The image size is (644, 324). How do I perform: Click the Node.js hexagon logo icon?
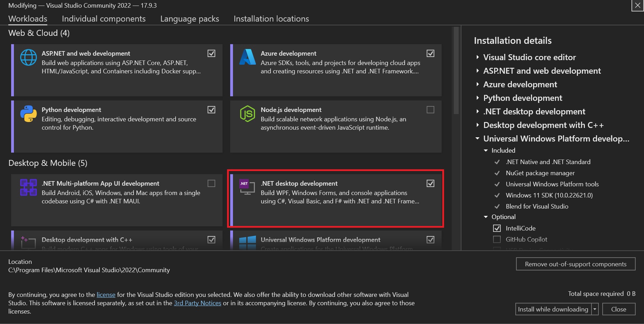point(248,114)
